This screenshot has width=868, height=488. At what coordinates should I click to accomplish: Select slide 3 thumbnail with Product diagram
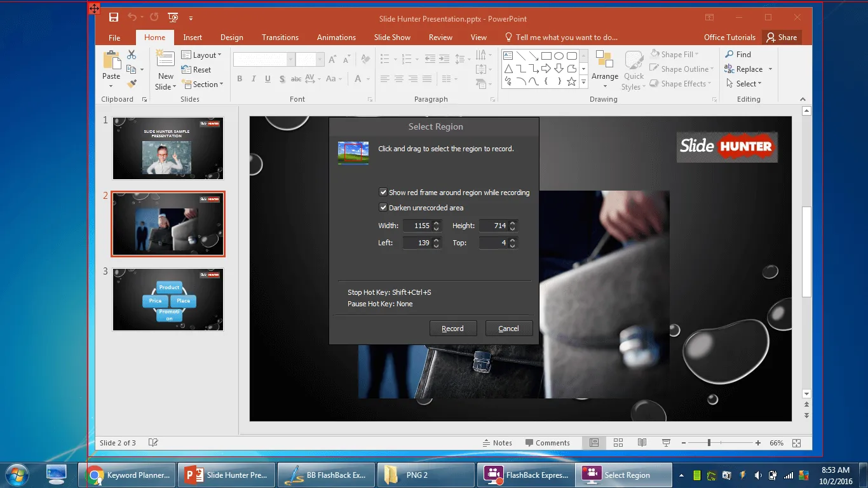(168, 299)
